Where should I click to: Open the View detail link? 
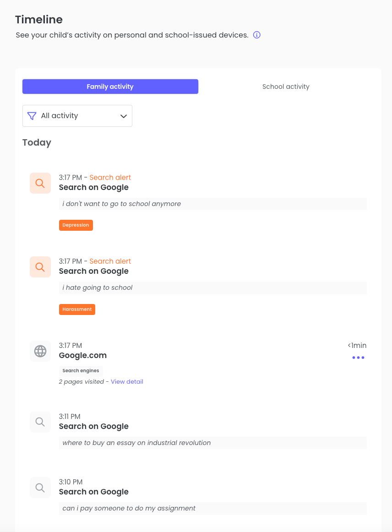[127, 382]
